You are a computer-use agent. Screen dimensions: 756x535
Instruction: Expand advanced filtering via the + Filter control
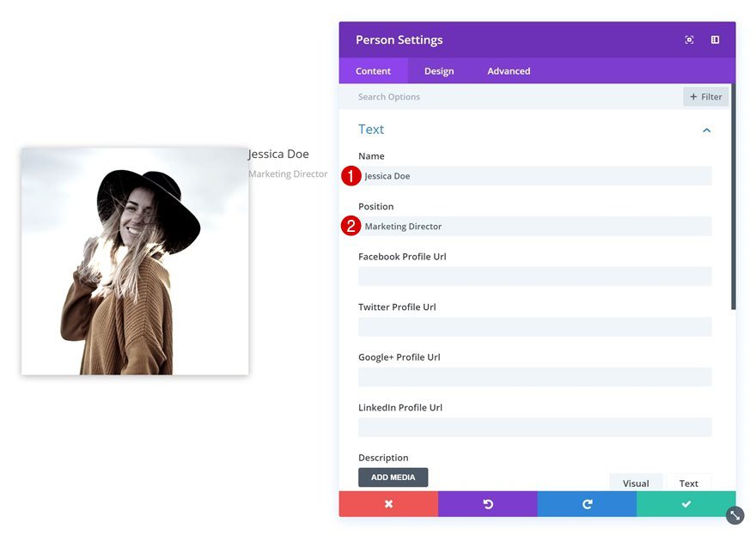pyautogui.click(x=704, y=96)
